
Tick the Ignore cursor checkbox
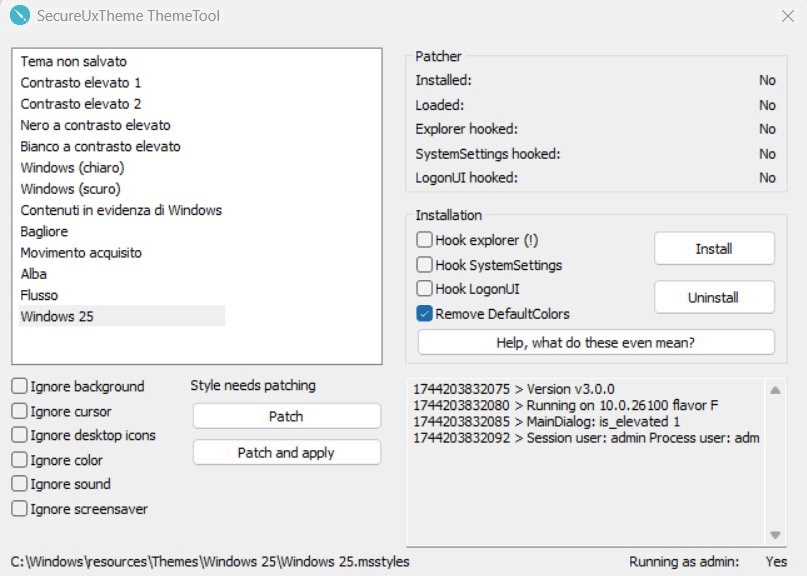20,411
